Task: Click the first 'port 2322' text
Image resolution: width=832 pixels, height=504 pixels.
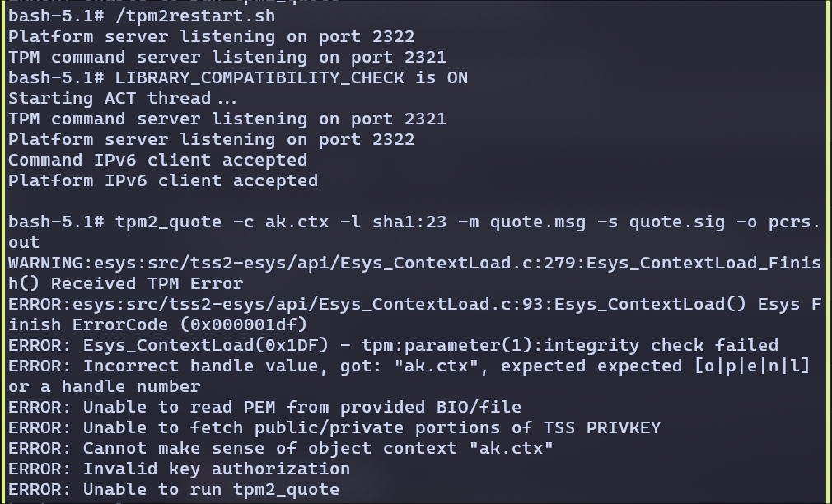Action: [366, 36]
